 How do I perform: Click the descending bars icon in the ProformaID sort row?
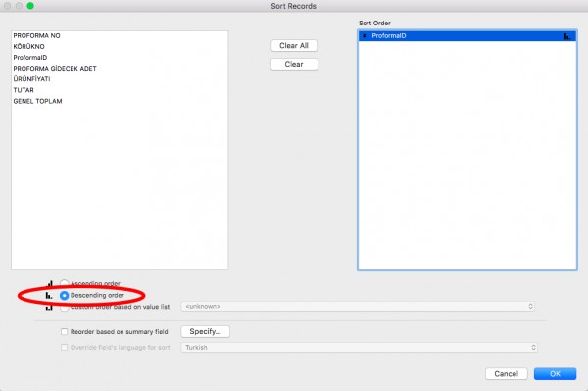pyautogui.click(x=567, y=36)
